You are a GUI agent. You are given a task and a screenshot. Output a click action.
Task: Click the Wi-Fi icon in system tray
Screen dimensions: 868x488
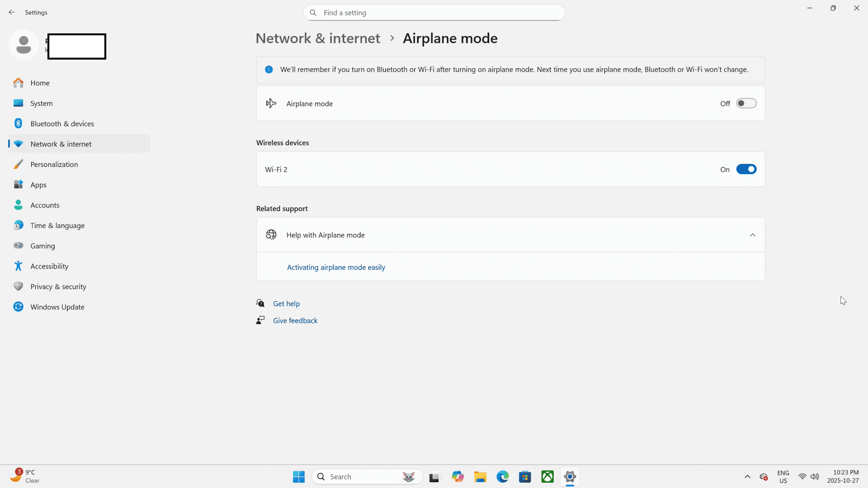[802, 477]
